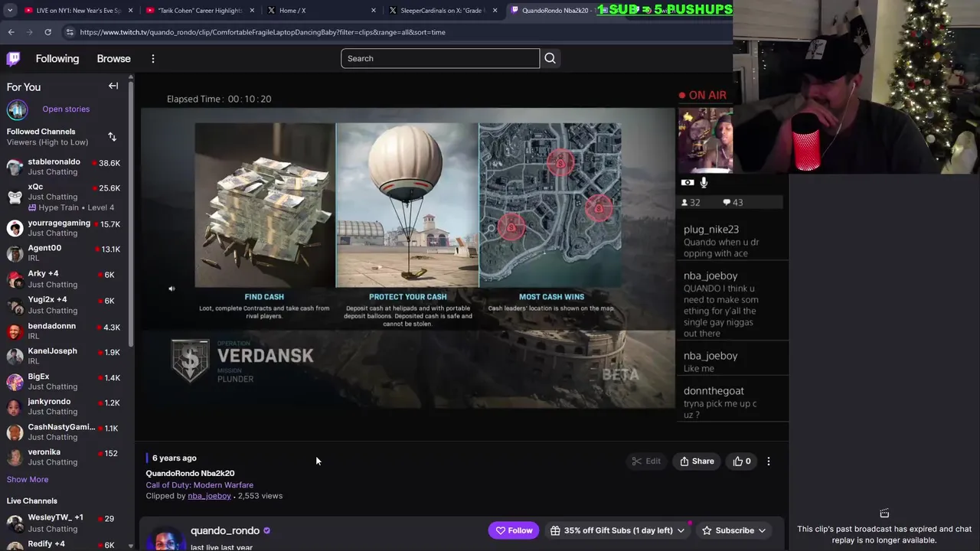The width and height of the screenshot is (980, 551).
Task: Select bendadonnh channel
Action: [x=67, y=331]
